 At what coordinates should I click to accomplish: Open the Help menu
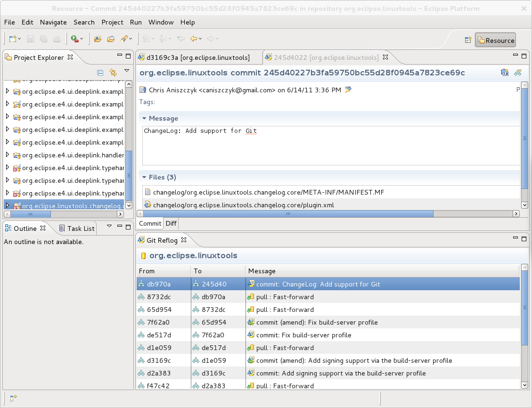click(x=187, y=22)
